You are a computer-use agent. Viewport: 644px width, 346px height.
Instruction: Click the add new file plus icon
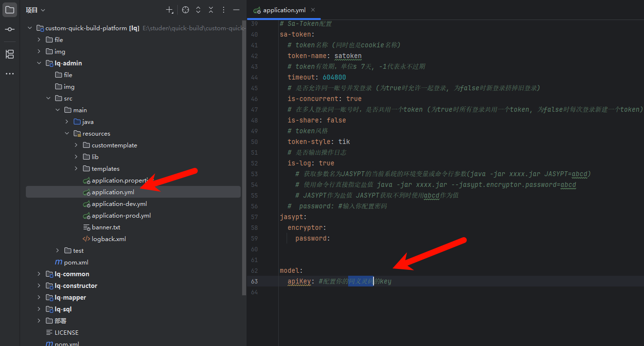click(x=169, y=10)
